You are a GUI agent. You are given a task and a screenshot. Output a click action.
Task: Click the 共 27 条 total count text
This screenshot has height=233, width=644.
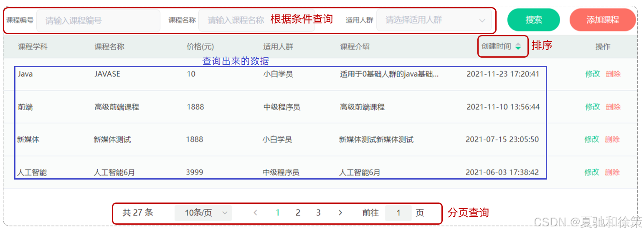click(138, 213)
